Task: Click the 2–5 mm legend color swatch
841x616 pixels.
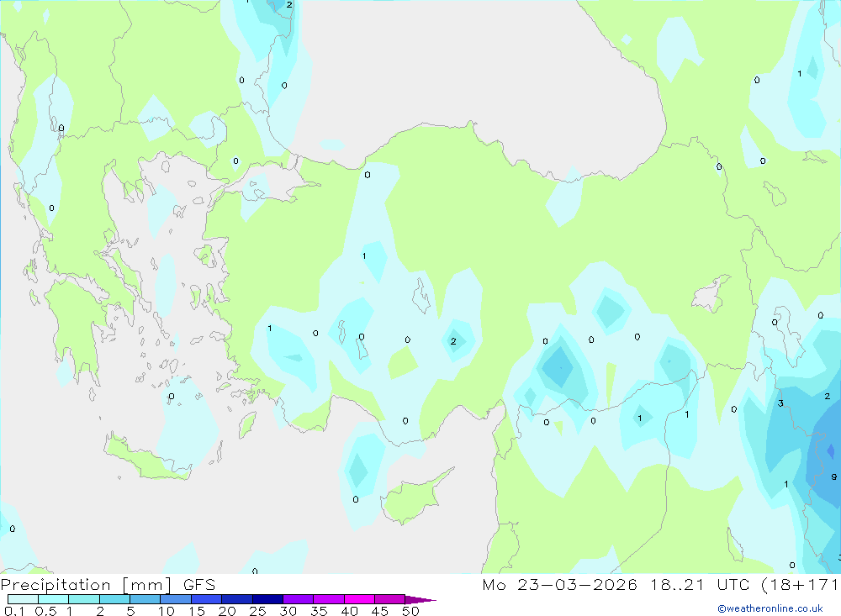Action: (x=114, y=599)
